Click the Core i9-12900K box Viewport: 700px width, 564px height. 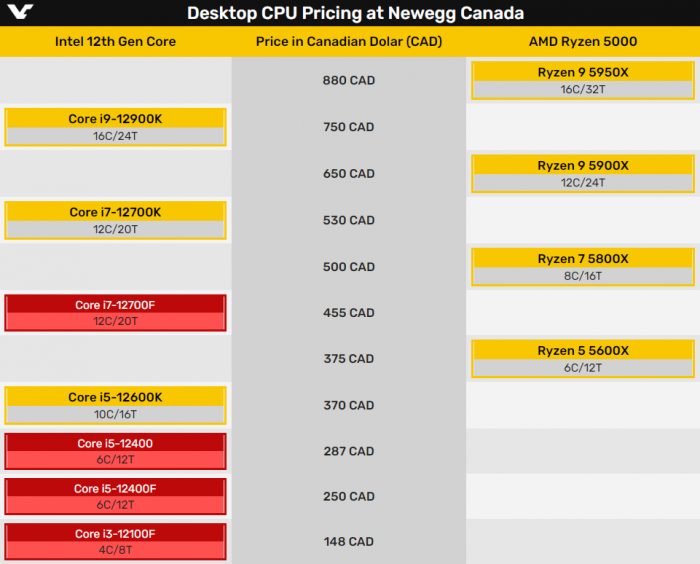coord(115,127)
